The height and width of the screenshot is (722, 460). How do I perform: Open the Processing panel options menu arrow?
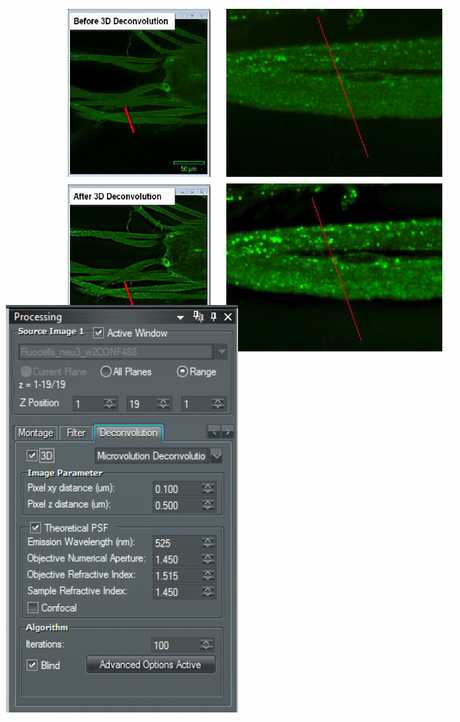point(181,317)
